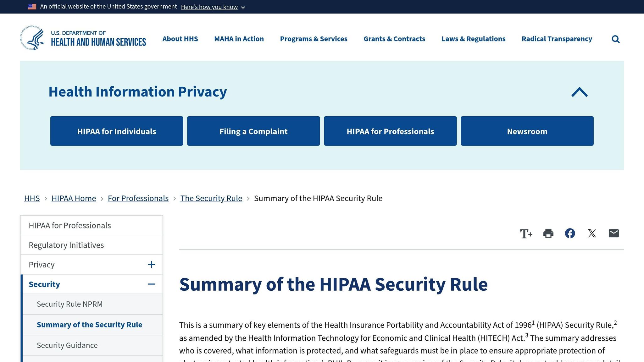Collapse the Security sidebar section
This screenshot has width=644, height=362.
tap(151, 284)
